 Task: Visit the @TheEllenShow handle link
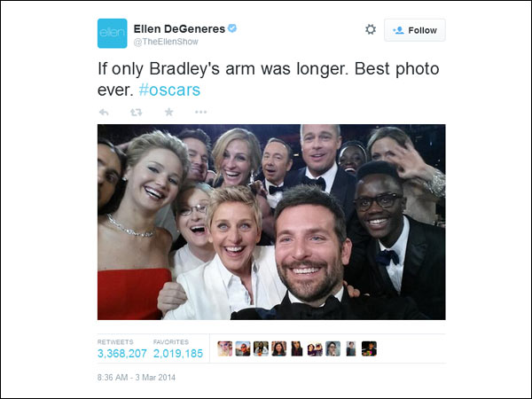pos(166,42)
